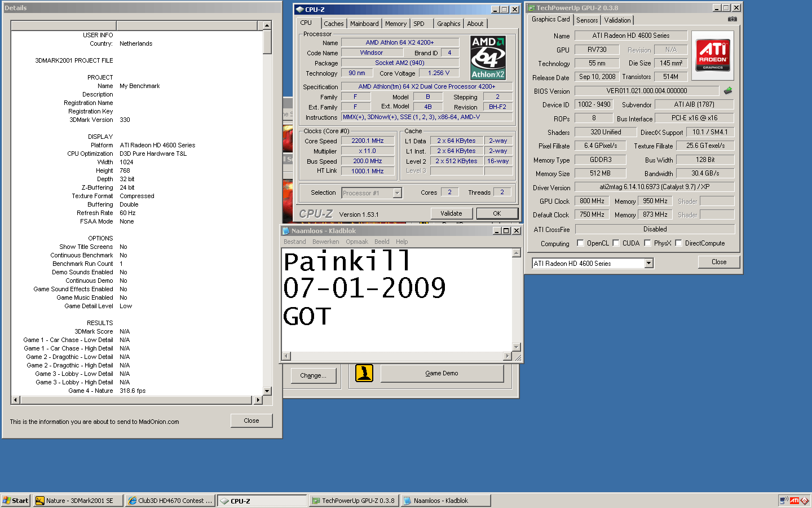Switch to the Sensors tab
The height and width of the screenshot is (508, 812).
tap(587, 20)
